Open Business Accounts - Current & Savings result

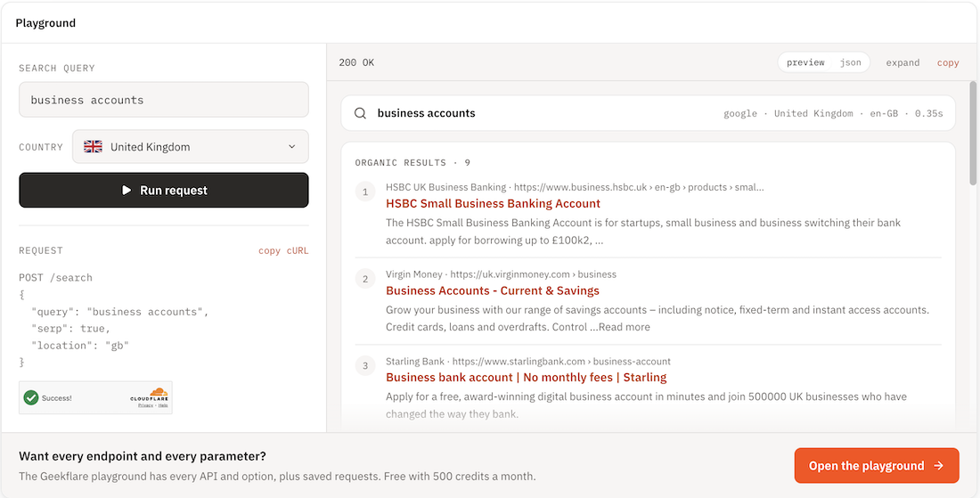click(493, 290)
